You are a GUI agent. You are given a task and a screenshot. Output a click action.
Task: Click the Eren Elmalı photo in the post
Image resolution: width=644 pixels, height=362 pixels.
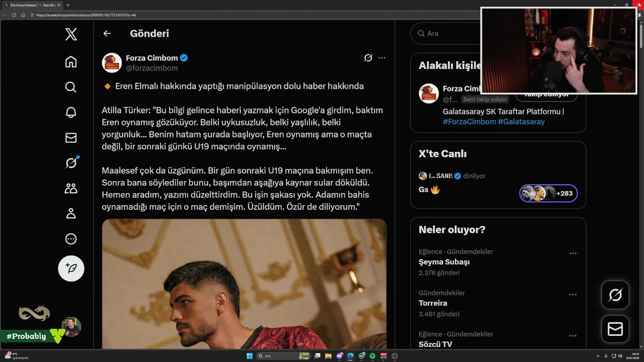[244, 284]
